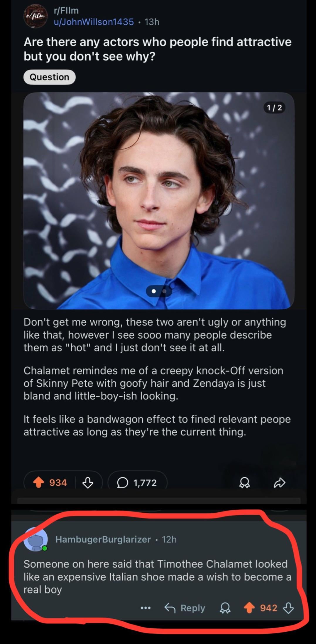Select the Question flair tag

[49, 77]
